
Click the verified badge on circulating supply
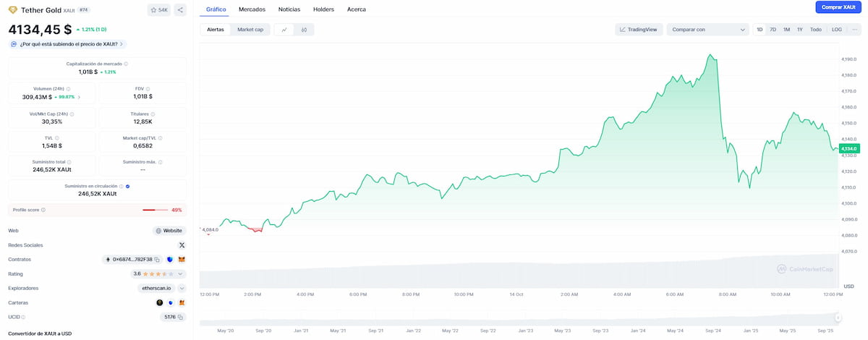pos(128,186)
